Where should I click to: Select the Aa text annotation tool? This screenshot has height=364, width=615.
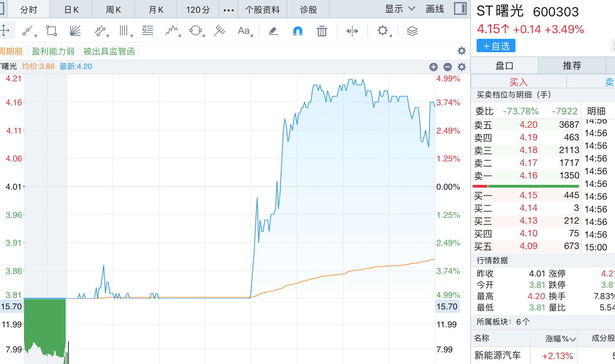coord(244,31)
